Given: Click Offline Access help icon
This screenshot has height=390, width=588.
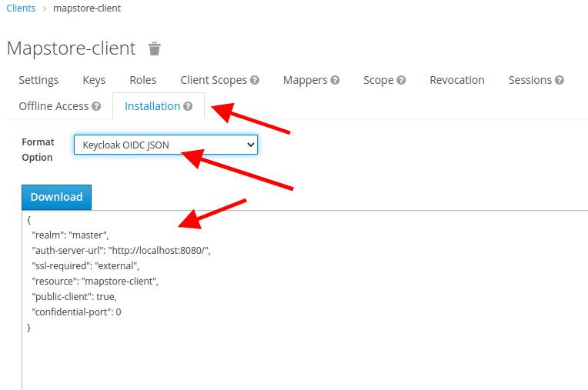Looking at the screenshot, I should click(x=96, y=106).
